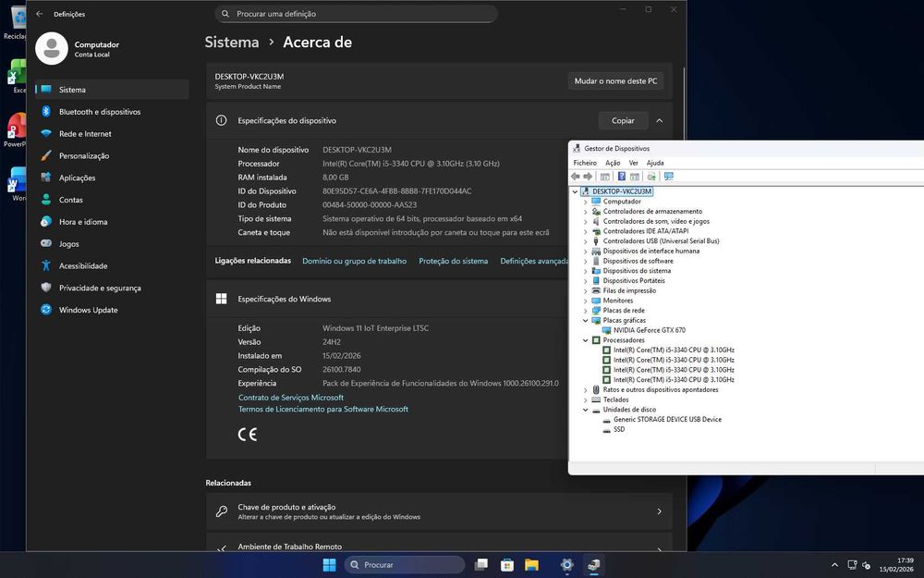The width and height of the screenshot is (924, 578).
Task: Open Personalização in Settings sidebar
Action: click(x=112, y=155)
